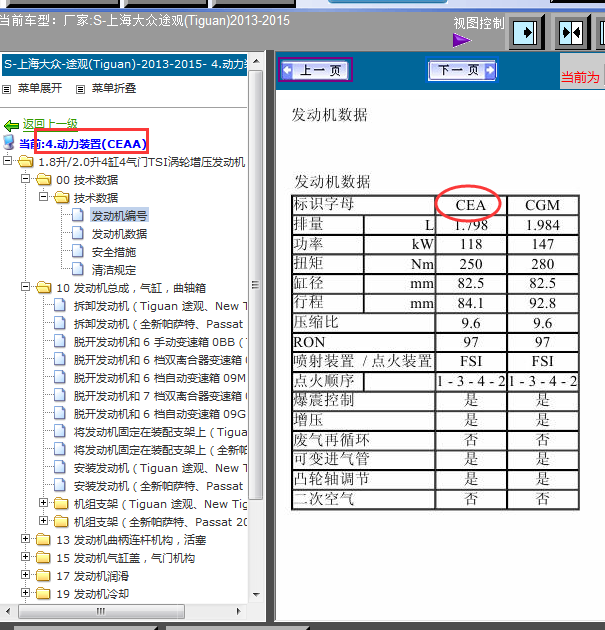Expand 机组支架 (Tiguan 途观) folder
The image size is (605, 630).
[x=43, y=503]
